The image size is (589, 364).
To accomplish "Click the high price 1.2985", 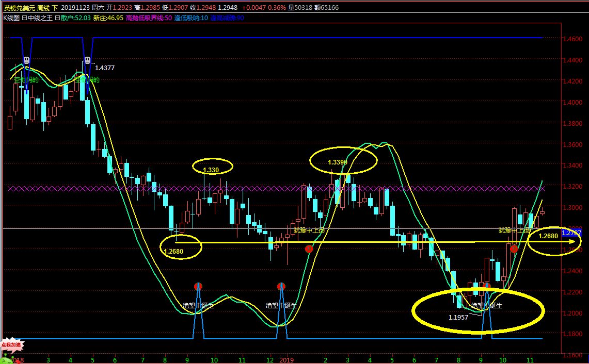I will pos(151,8).
